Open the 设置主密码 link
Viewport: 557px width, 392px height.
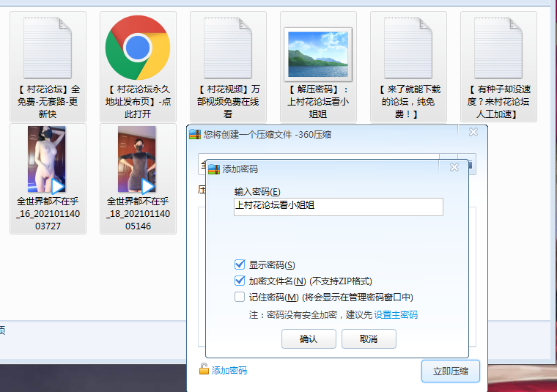(396, 315)
